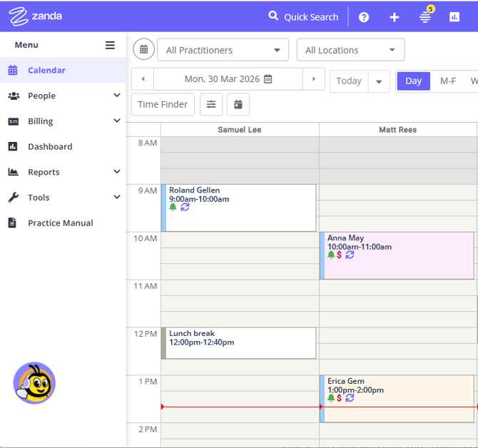Open Dashboard from the sidebar

[50, 146]
